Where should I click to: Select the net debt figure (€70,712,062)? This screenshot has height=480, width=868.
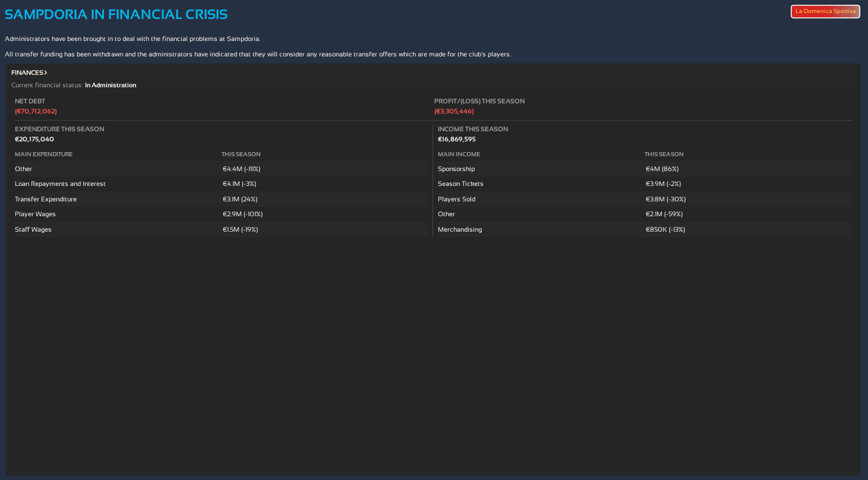point(36,111)
